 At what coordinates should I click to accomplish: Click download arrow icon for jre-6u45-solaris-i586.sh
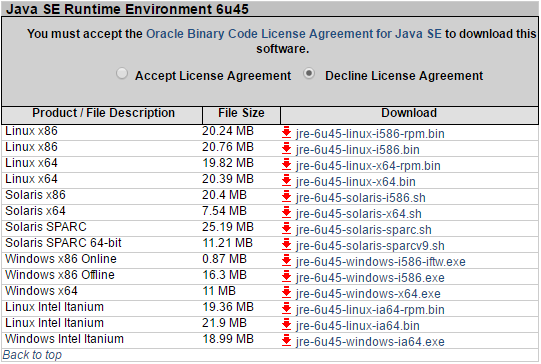[x=286, y=197]
